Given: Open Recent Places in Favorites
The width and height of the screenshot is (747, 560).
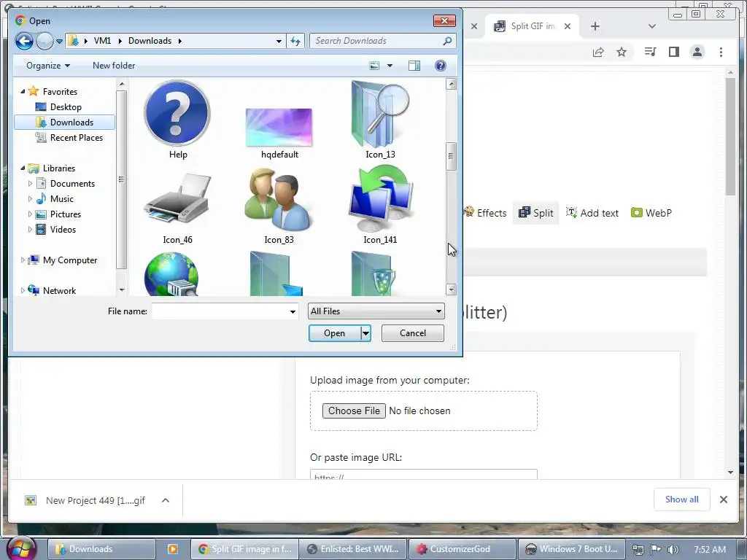Looking at the screenshot, I should 76,138.
